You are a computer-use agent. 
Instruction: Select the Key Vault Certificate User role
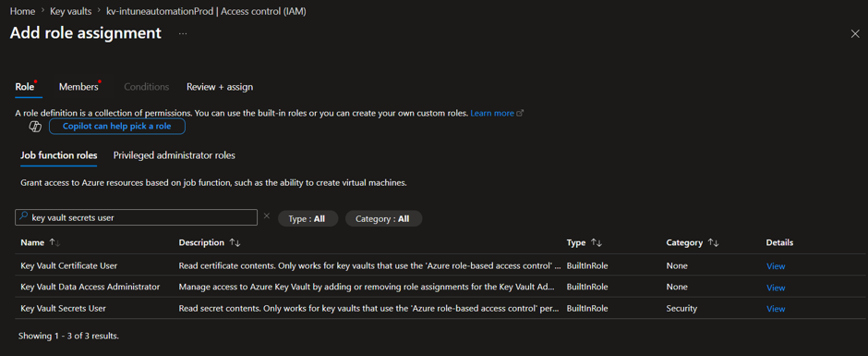point(68,265)
